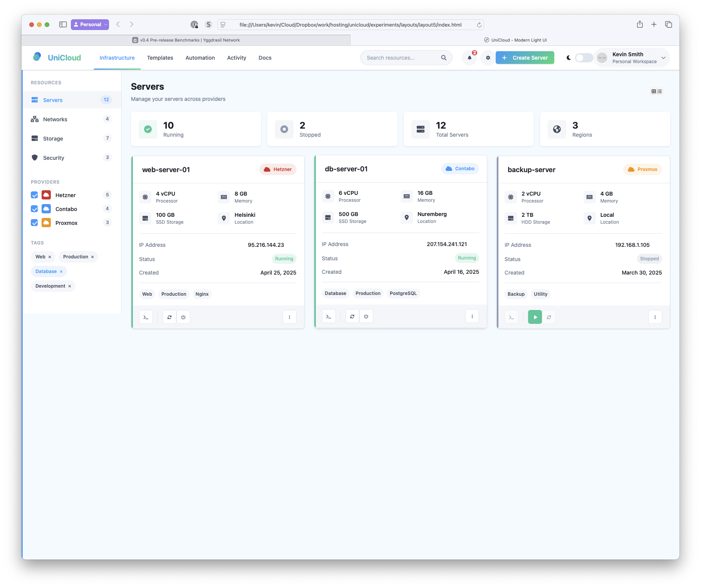The height and width of the screenshot is (588, 701).
Task: Click the Safari share icon
Action: pyautogui.click(x=640, y=25)
